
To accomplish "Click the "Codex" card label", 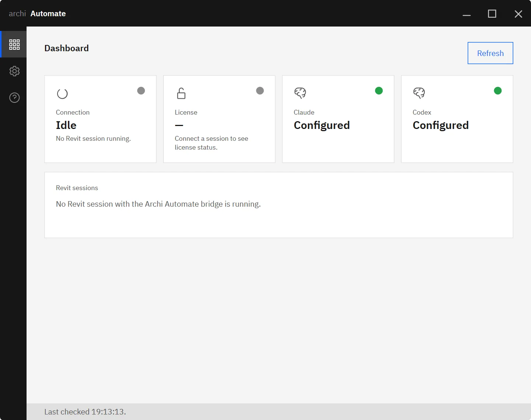I will pos(422,112).
